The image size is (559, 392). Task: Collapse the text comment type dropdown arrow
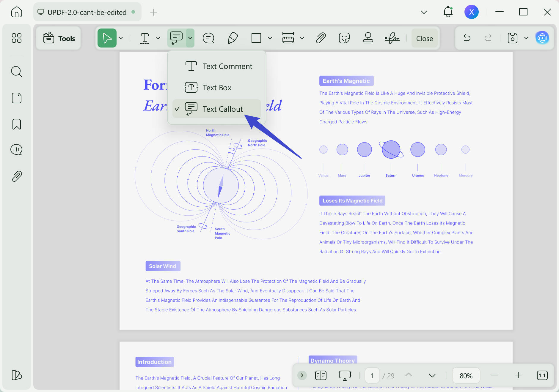coord(190,38)
